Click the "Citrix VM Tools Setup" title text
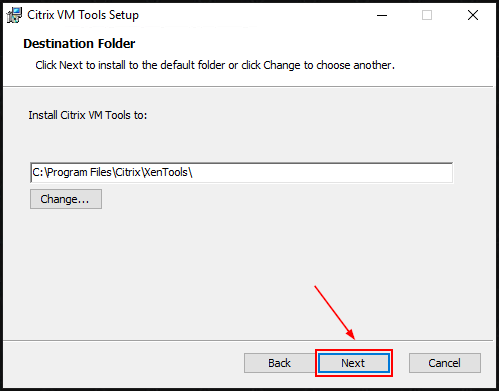The height and width of the screenshot is (391, 499). tap(83, 15)
